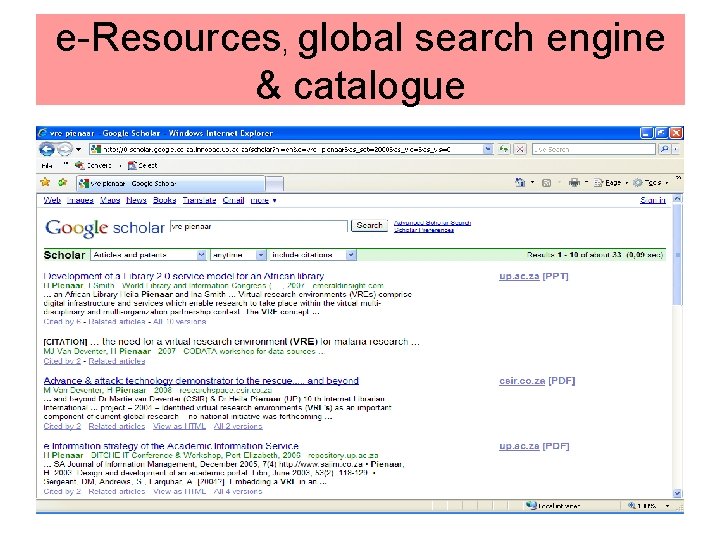Screen dimensions: 720x540
Task: Open 'Articles and patents' dropdown
Action: [148, 255]
